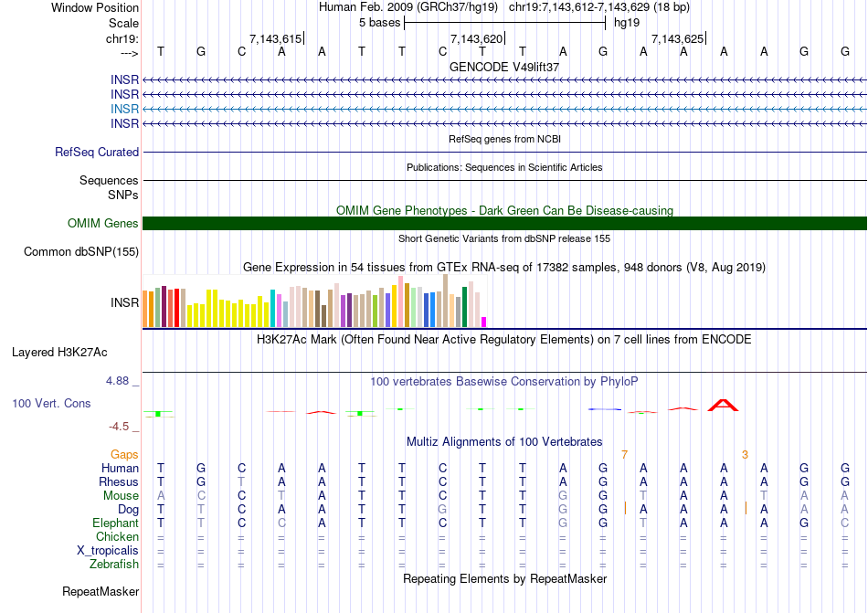Viewport: 868px width, 613px height.
Task: Click the tall red PhyloP conservation peak
Action: 723,405
